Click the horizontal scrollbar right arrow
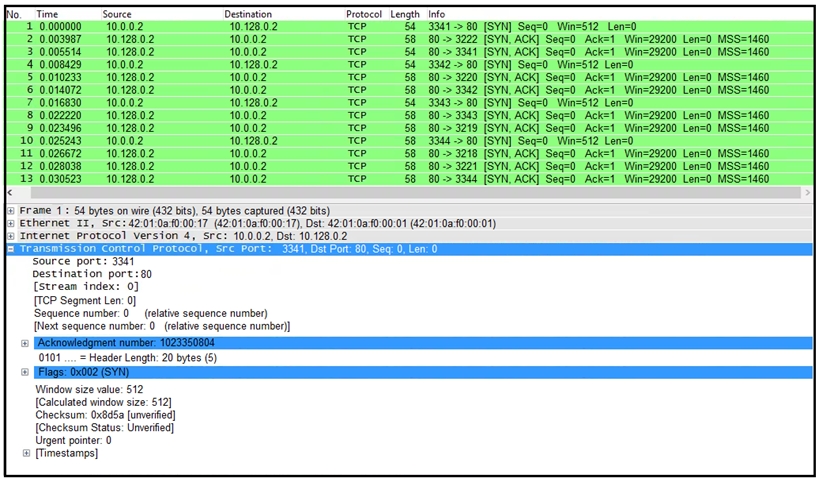 (x=807, y=193)
